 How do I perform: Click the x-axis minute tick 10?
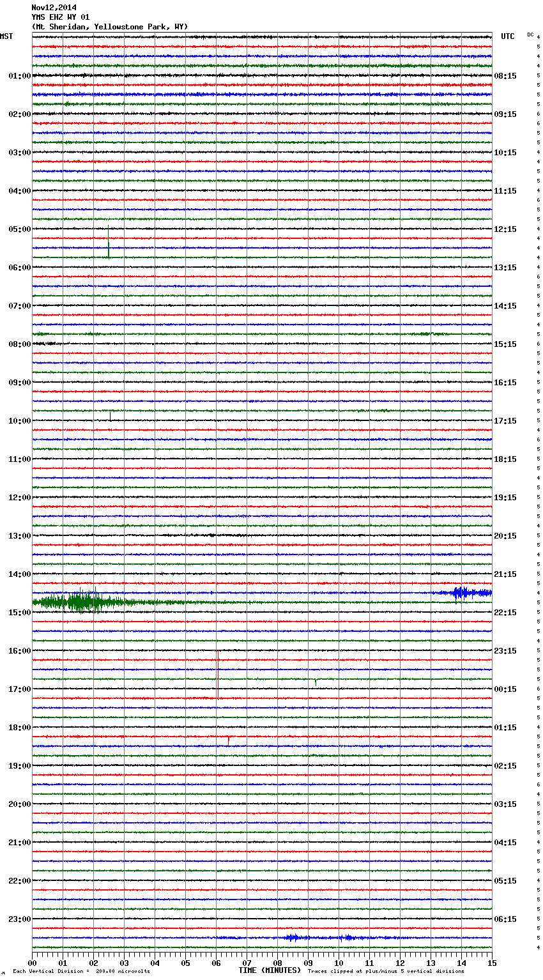pos(339,963)
